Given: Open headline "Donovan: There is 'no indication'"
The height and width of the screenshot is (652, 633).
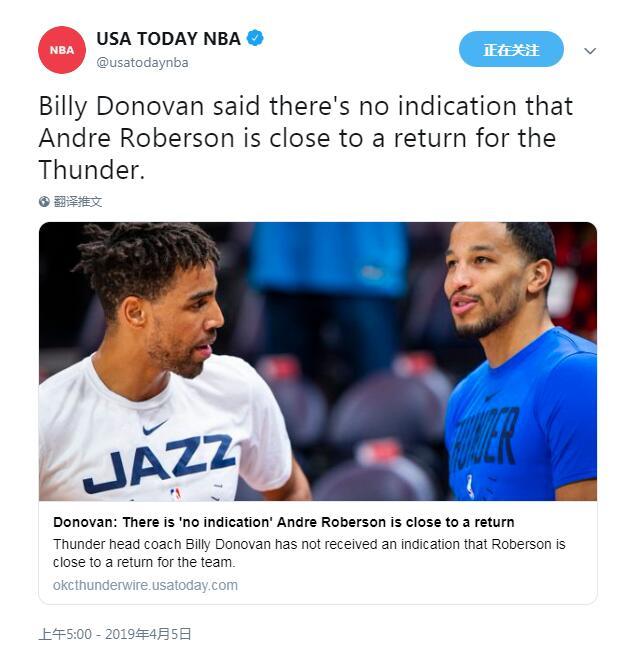Looking at the screenshot, I should [284, 522].
